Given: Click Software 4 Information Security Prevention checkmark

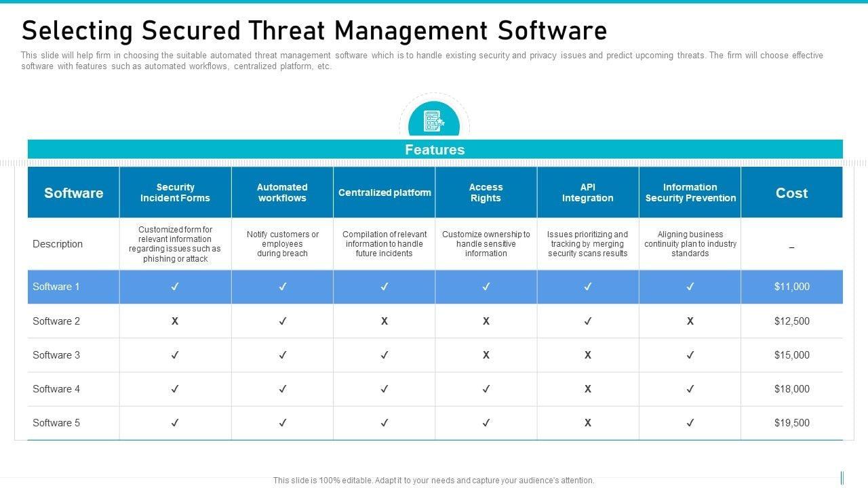Looking at the screenshot, I should point(690,389).
